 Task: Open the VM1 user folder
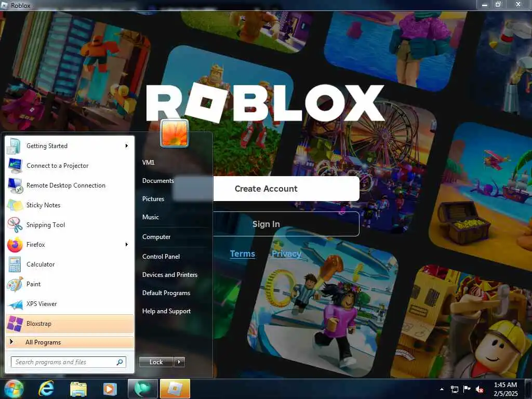point(148,163)
